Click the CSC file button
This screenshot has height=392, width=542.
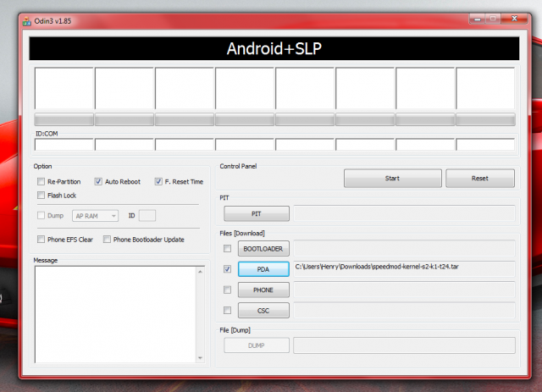(x=263, y=311)
